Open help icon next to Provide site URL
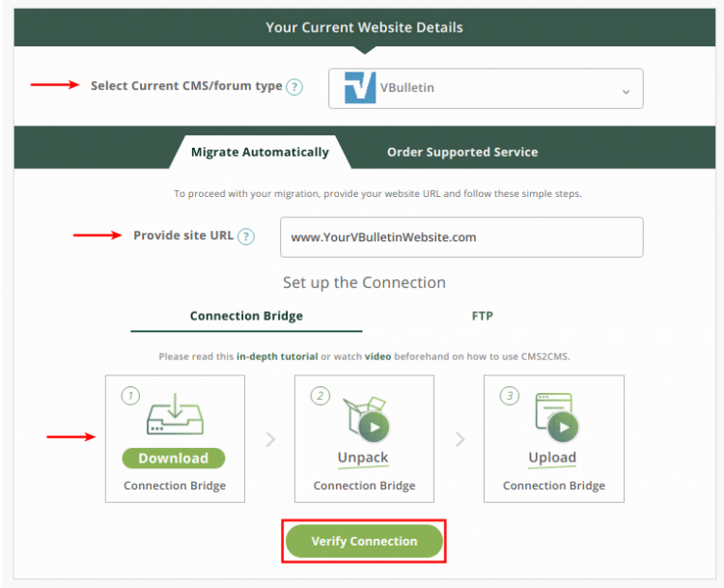 click(x=245, y=237)
